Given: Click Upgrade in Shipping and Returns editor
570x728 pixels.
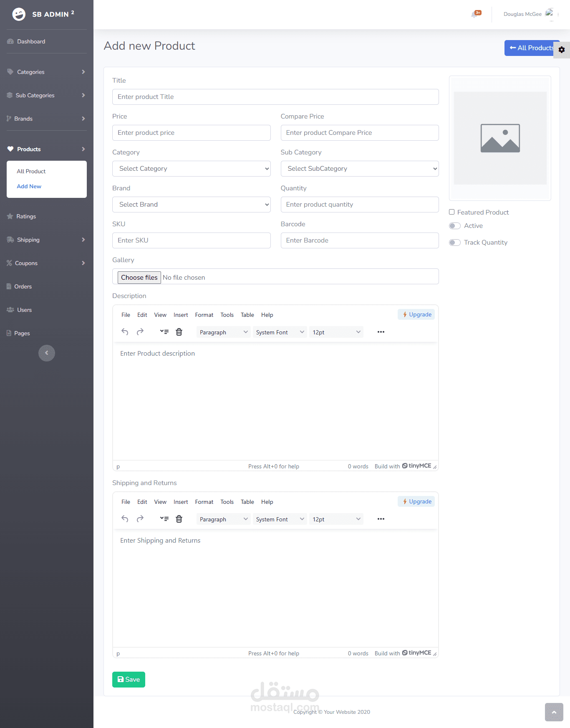Looking at the screenshot, I should tap(416, 501).
